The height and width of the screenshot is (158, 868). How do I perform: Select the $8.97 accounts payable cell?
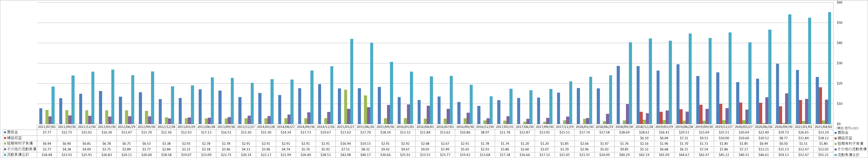[x=485, y=132]
